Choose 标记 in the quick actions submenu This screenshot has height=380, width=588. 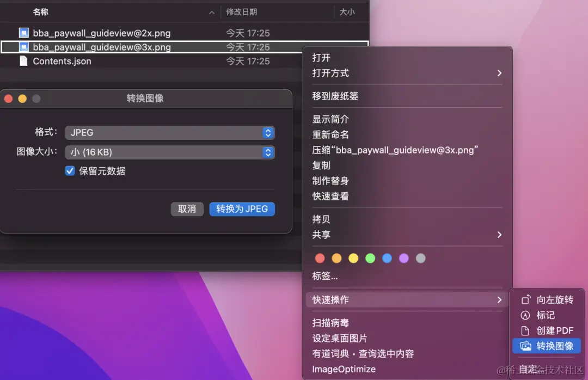tap(547, 315)
